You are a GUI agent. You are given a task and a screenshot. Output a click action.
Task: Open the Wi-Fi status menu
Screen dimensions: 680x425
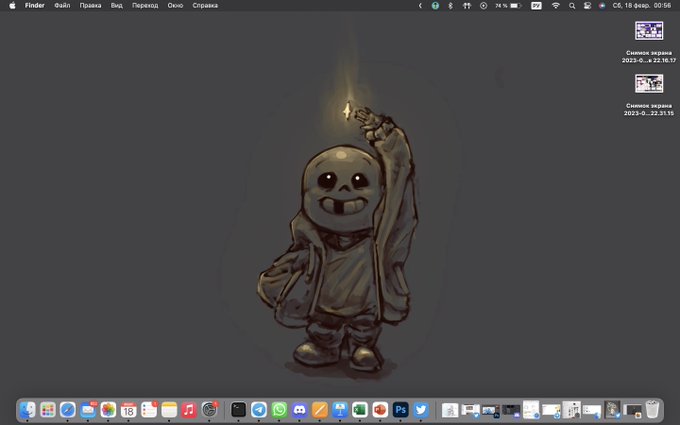tap(556, 6)
